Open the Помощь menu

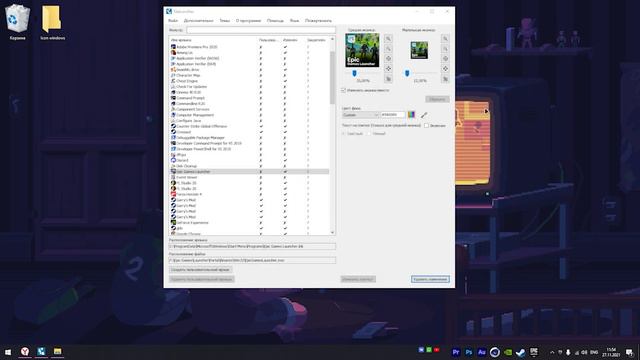275,20
